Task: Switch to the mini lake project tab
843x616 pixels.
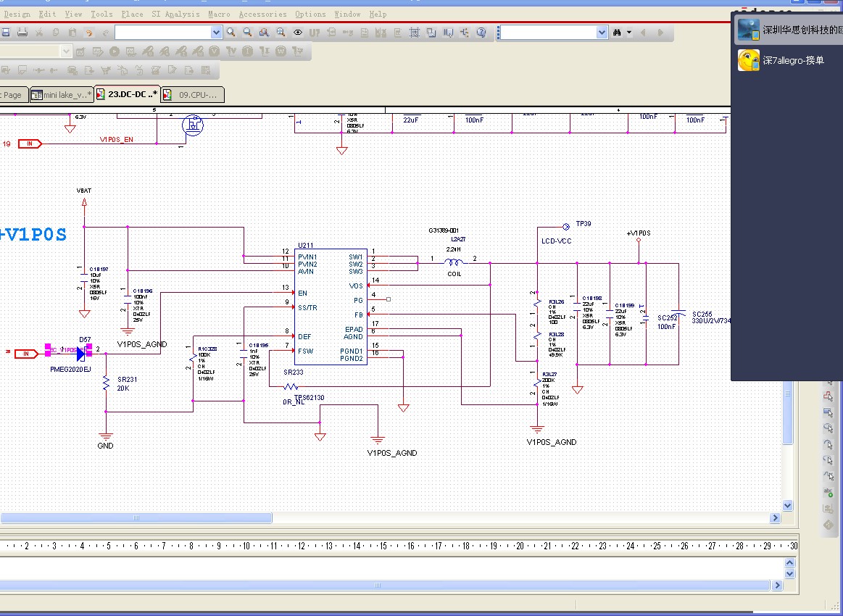Action: tap(62, 95)
